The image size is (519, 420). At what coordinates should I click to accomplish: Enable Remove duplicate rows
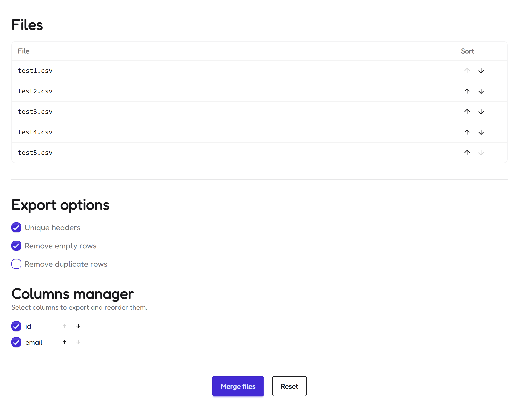coord(16,264)
